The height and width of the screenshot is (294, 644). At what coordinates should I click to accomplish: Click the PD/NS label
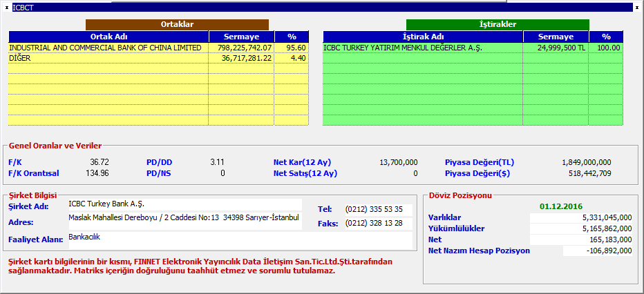(x=158, y=173)
